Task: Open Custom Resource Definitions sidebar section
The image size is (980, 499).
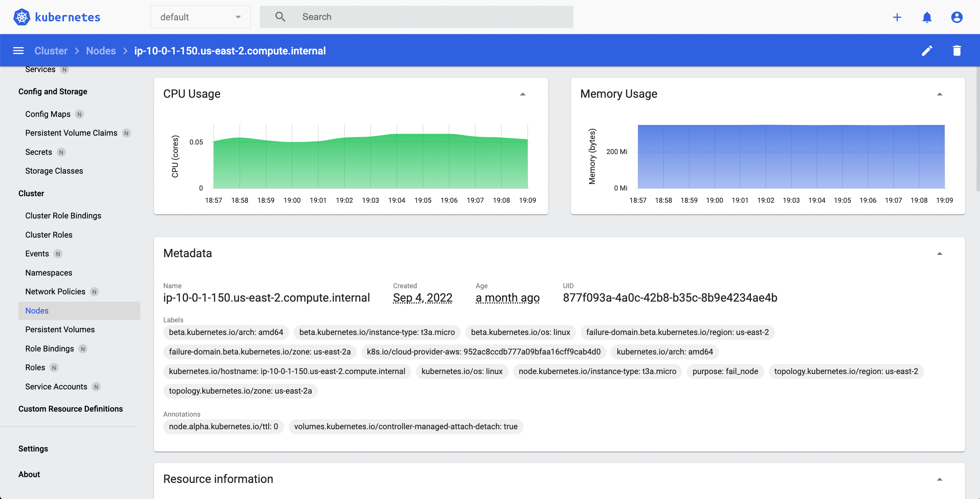Action: pyautogui.click(x=71, y=409)
